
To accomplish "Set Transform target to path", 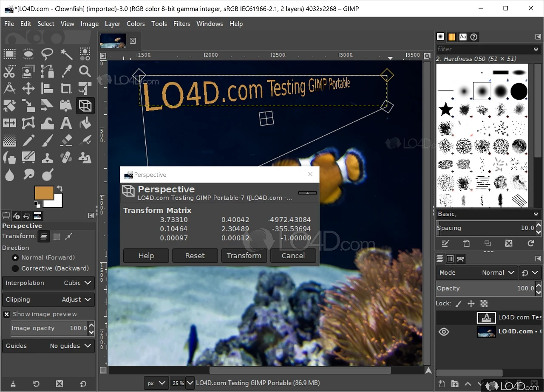I will (69, 236).
